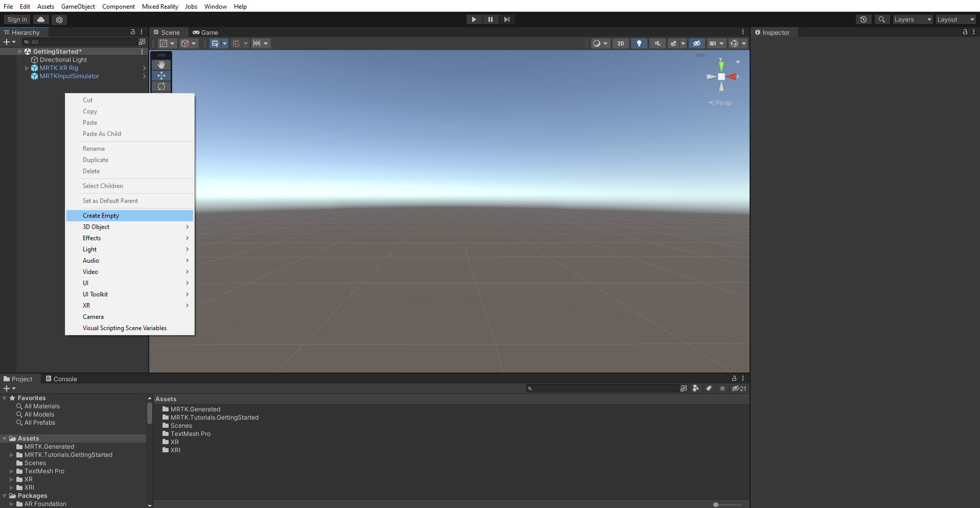Click the Hierarchy search field
980x508 pixels.
click(80, 42)
